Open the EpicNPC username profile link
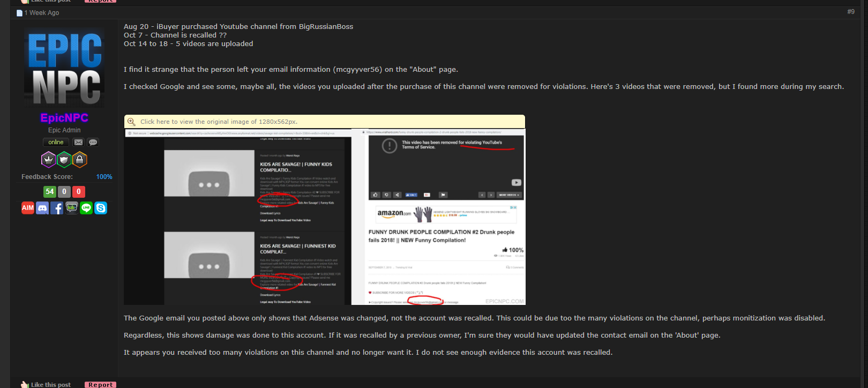Image resolution: width=868 pixels, height=388 pixels. pyautogui.click(x=64, y=118)
